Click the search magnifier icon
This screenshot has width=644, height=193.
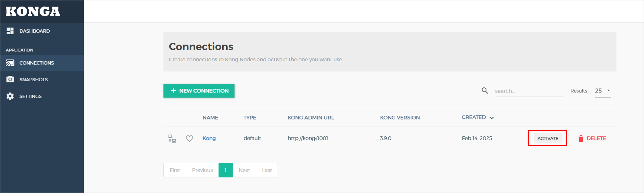click(485, 91)
